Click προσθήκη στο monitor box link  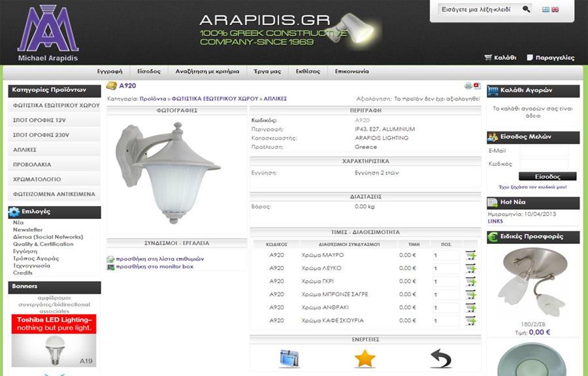pos(154,267)
